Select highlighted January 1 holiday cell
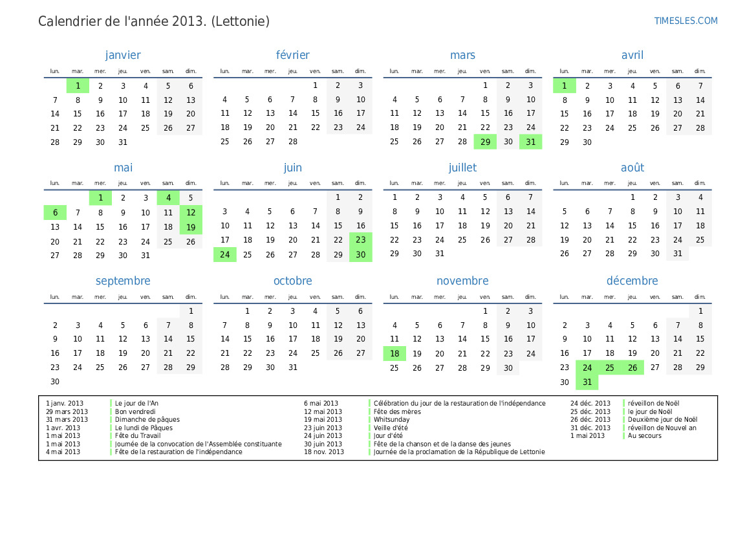This screenshot has height=535, width=756. [78, 85]
